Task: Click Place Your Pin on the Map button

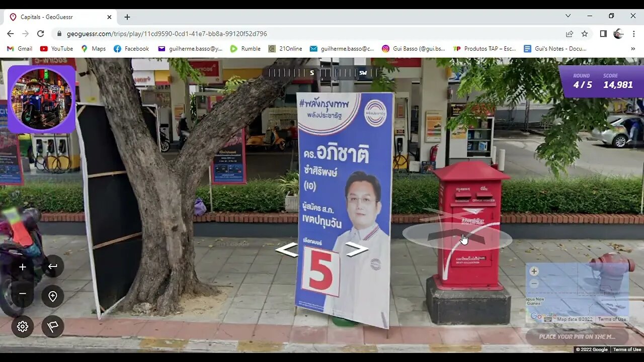Action: 577,336
